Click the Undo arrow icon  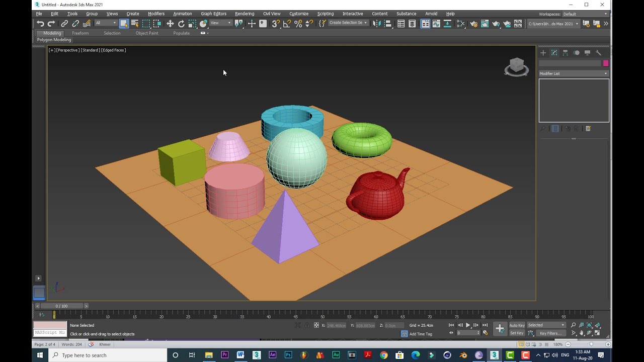click(40, 24)
